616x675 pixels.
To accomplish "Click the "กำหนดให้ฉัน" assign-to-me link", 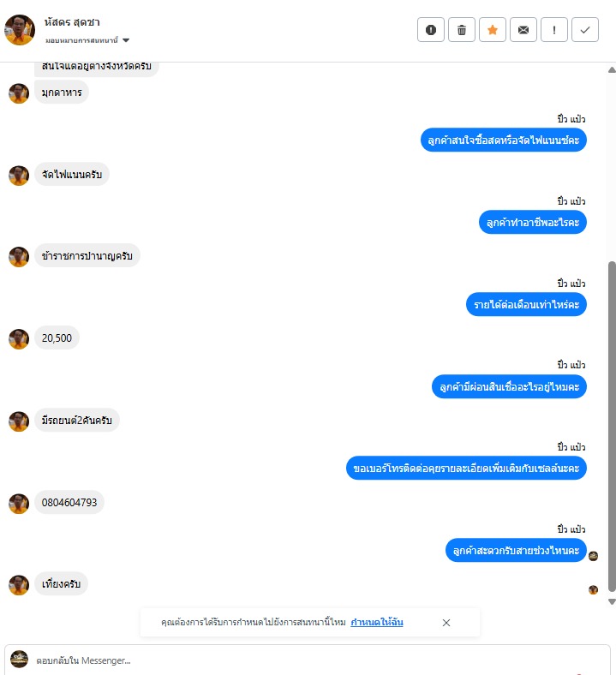I will 377,622.
